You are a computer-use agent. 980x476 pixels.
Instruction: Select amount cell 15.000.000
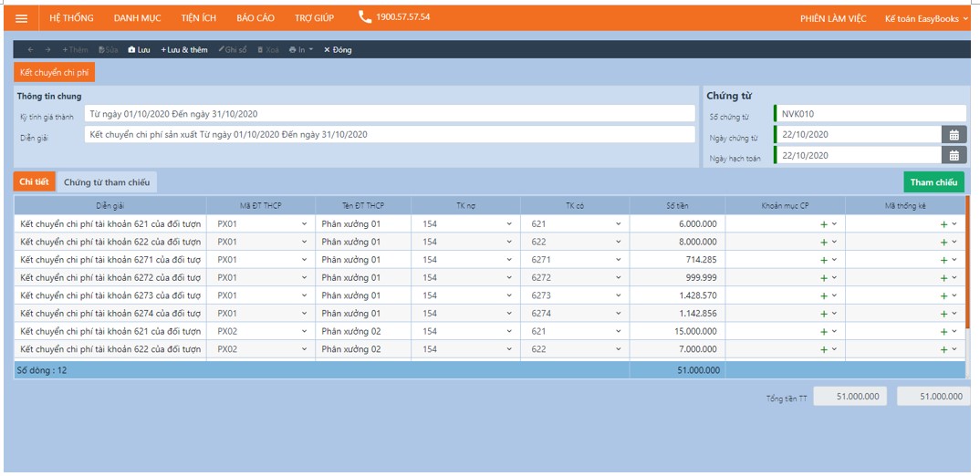pyautogui.click(x=677, y=332)
